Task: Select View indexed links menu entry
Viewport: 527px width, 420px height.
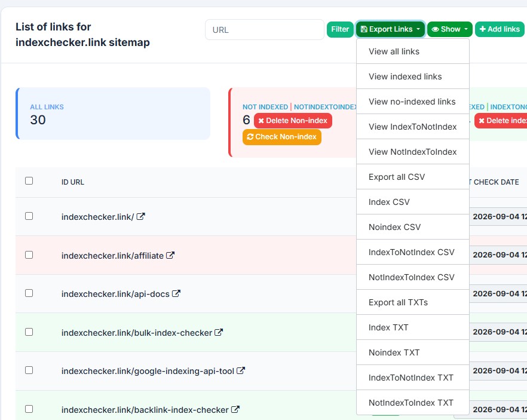Action: click(x=413, y=76)
